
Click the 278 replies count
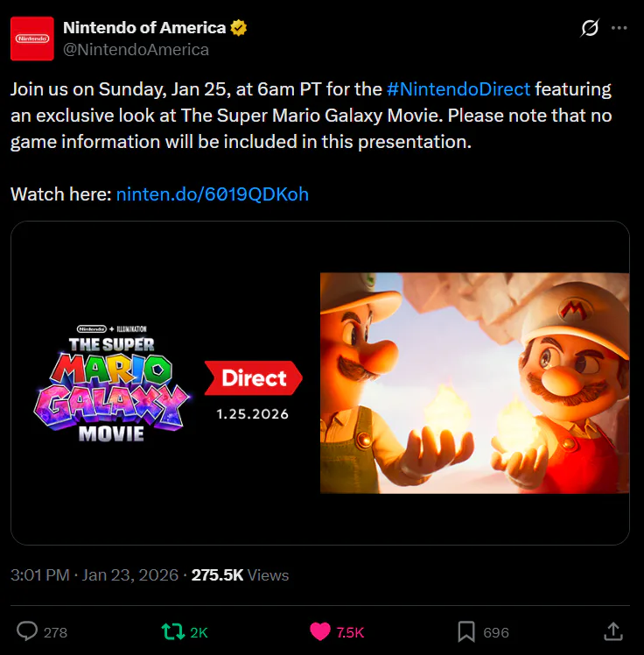click(55, 632)
